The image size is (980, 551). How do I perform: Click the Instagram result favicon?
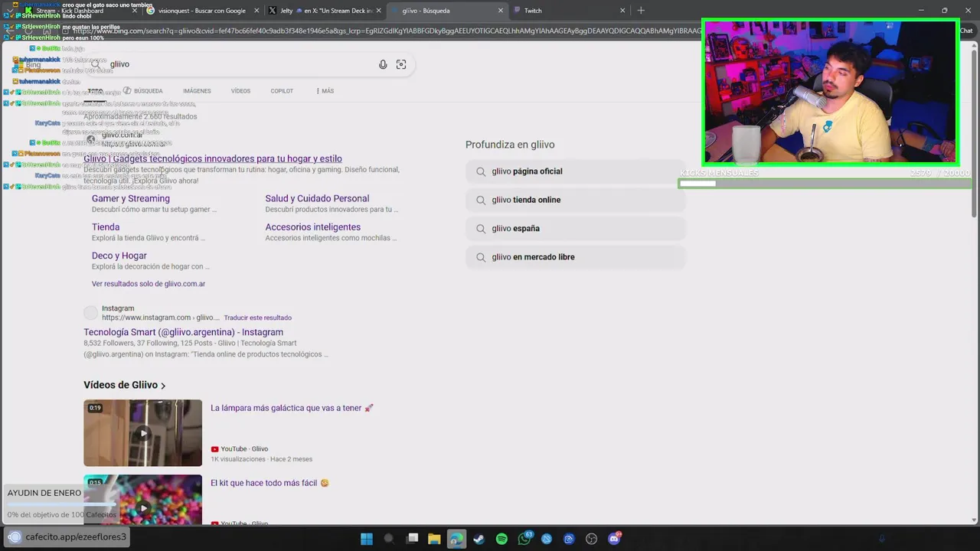[x=91, y=312]
